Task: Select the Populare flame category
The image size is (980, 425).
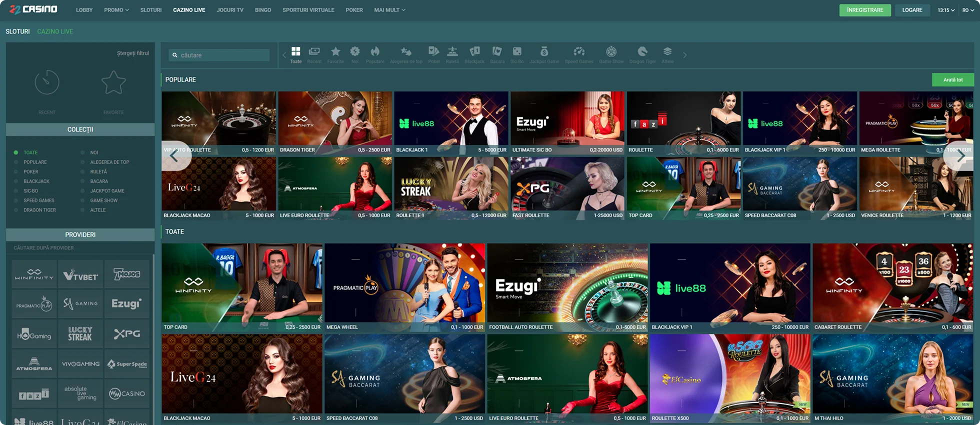Action: click(x=375, y=55)
